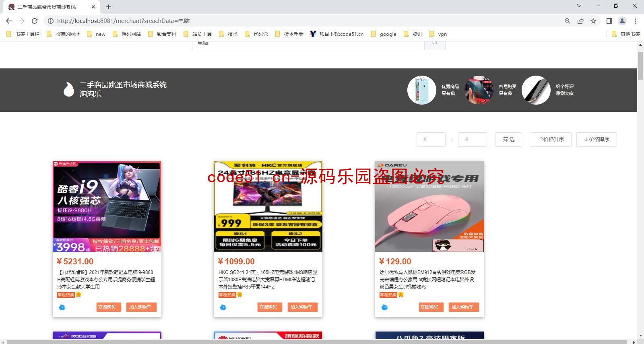Viewport: 644px width, 344px height.
Task: Click the 【九代酷睿i9】 product title text
Action: 106,280
